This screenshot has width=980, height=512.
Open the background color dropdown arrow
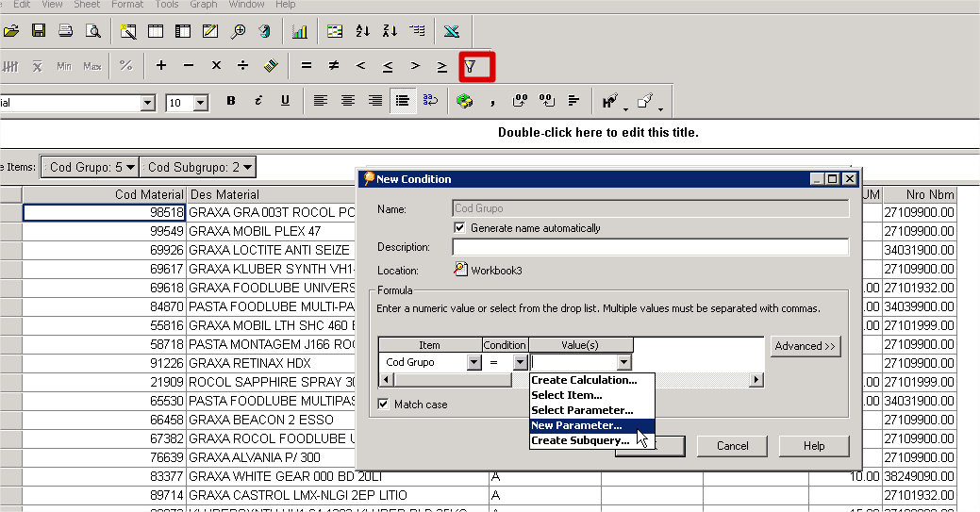tap(660, 110)
